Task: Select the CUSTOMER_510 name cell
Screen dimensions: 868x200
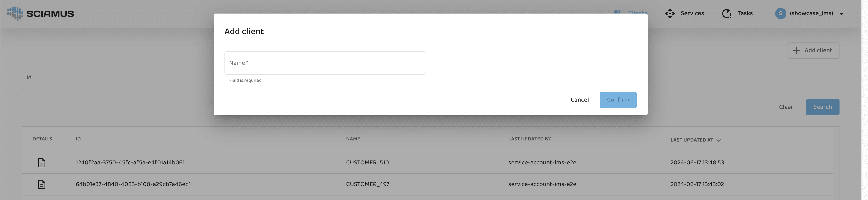Action: [x=367, y=163]
